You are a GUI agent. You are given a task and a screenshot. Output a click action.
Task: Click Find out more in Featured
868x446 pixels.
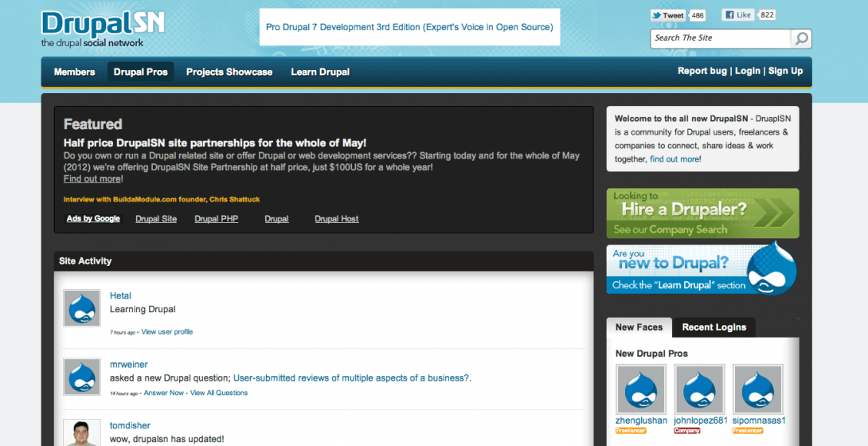(93, 178)
